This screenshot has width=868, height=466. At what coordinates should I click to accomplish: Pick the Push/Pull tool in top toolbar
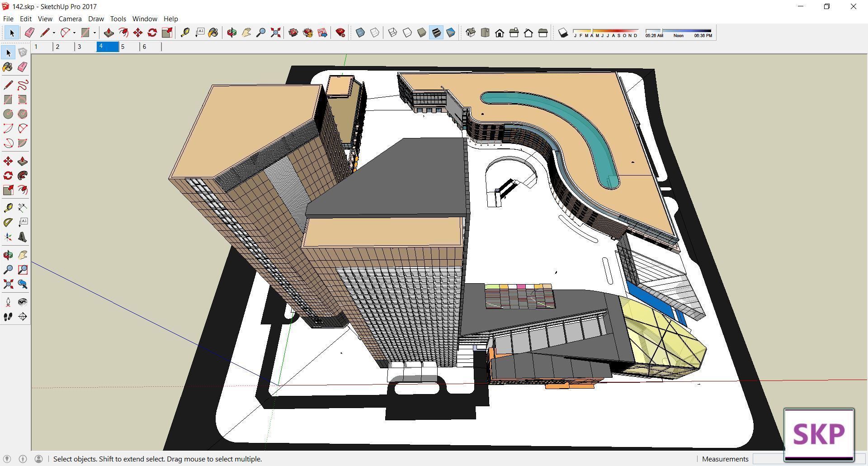coord(108,33)
